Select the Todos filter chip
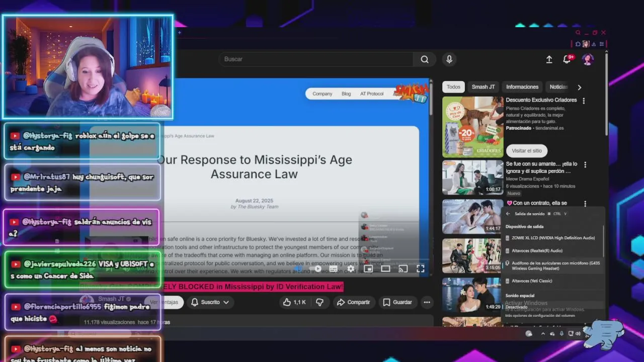The height and width of the screenshot is (362, 644). pos(453,87)
